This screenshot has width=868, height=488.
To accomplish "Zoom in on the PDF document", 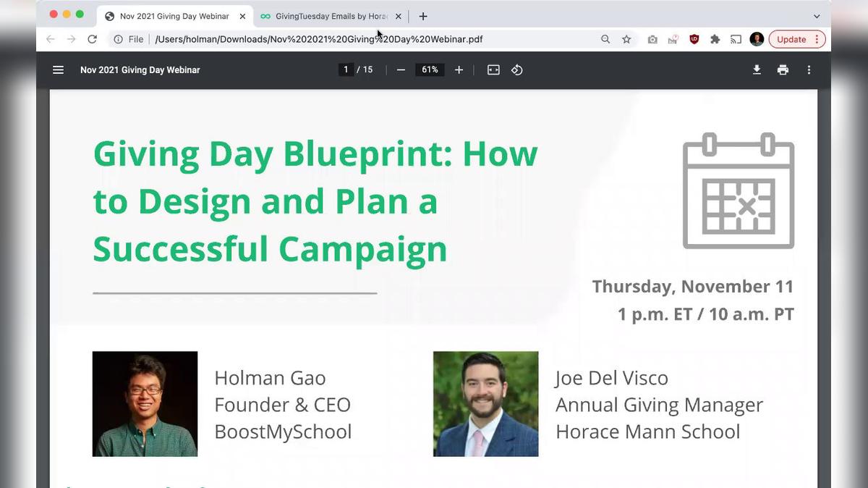I will coord(459,70).
